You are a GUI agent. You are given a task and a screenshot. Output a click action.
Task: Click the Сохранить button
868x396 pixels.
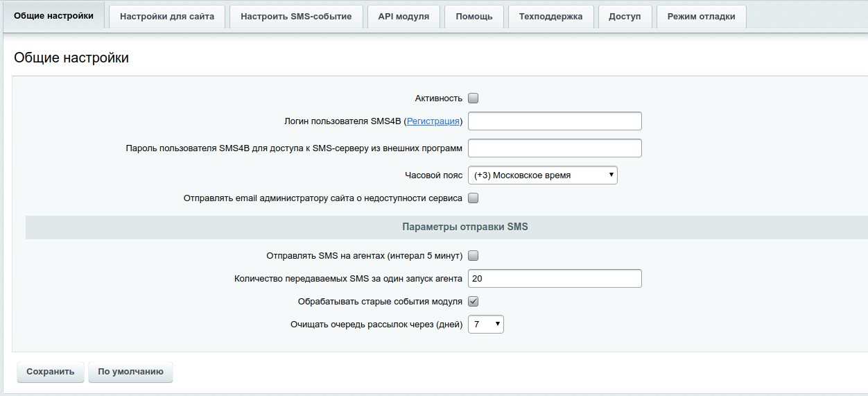pos(51,372)
